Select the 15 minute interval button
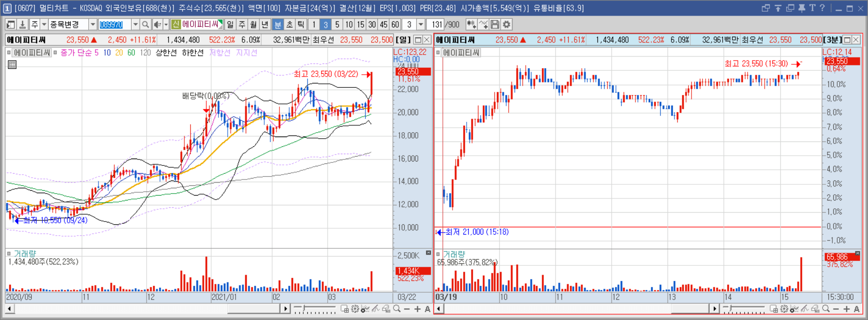 (360, 24)
